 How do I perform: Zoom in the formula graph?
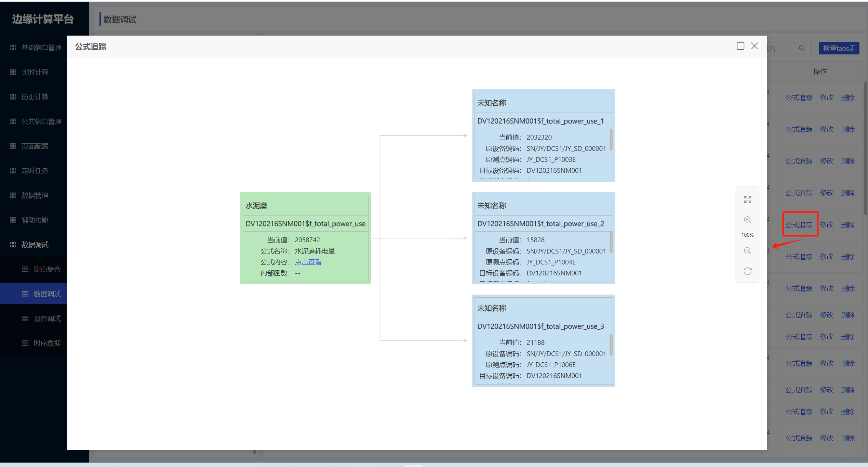point(747,220)
